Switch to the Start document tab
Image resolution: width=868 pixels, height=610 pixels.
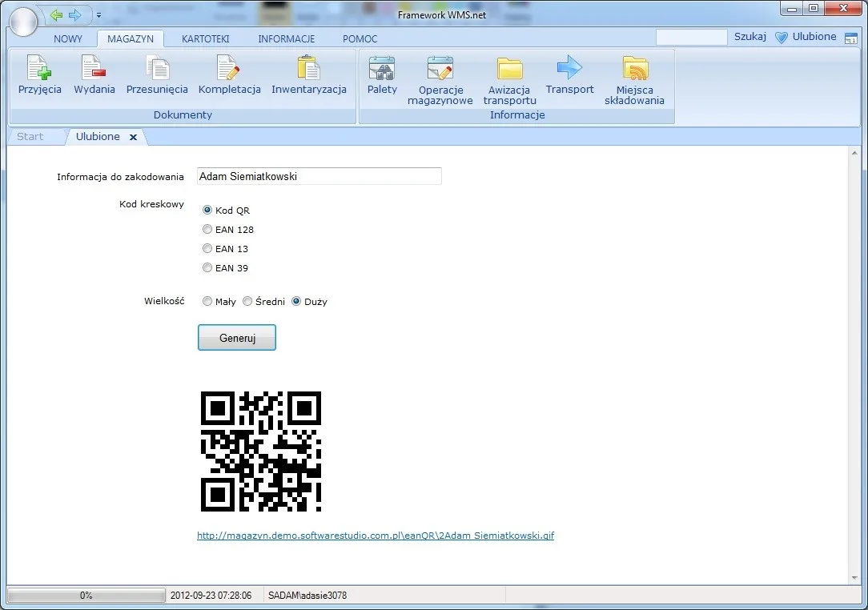(x=30, y=137)
